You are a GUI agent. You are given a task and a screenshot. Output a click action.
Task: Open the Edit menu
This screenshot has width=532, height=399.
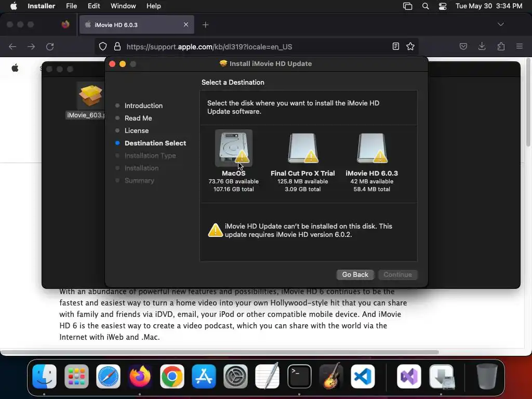point(94,6)
